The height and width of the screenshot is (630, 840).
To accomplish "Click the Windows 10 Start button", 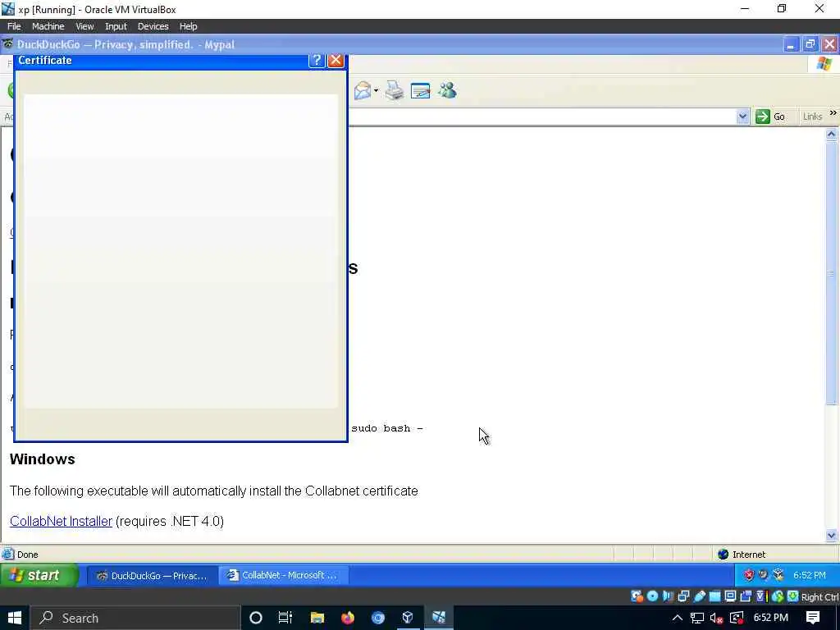I will pos(14,618).
